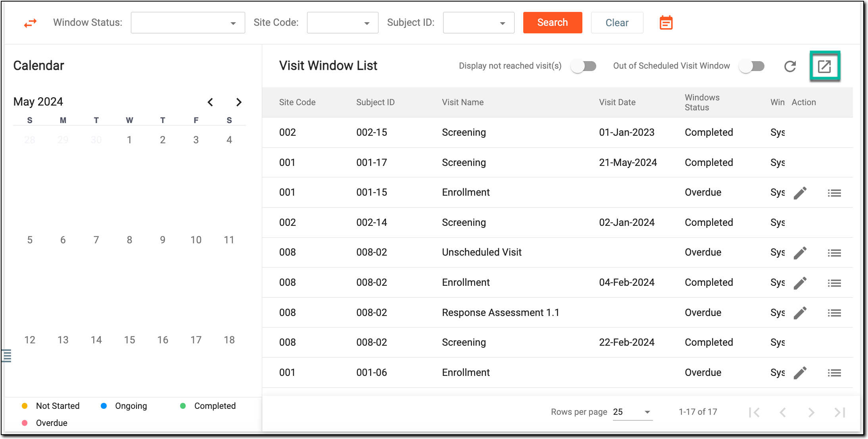This screenshot has height=439, width=868.
Task: Click the Search button
Action: pos(553,23)
